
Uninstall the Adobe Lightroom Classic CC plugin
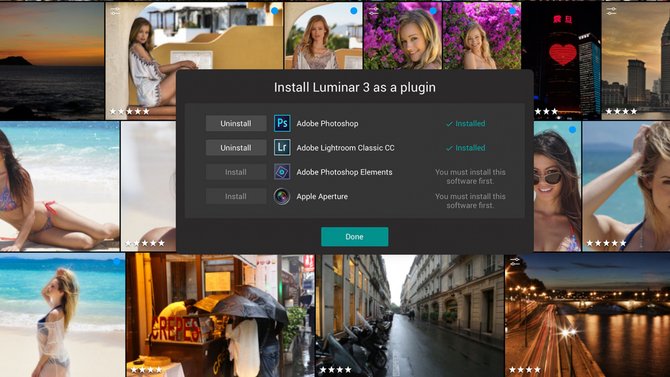(x=236, y=148)
